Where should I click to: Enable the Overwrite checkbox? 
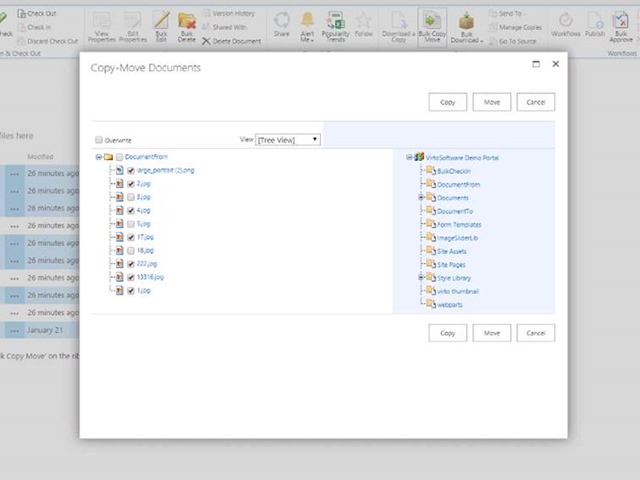[98, 140]
